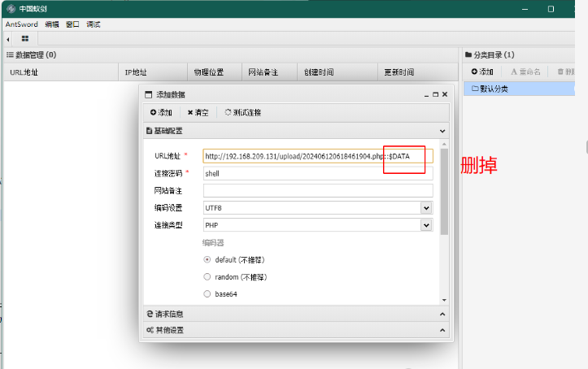
Task: Open the 调试 menu
Action: [x=94, y=24]
